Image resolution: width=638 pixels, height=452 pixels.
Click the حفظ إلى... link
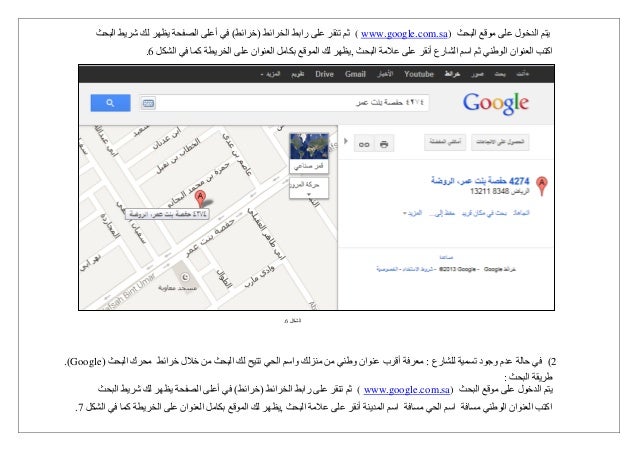[442, 213]
